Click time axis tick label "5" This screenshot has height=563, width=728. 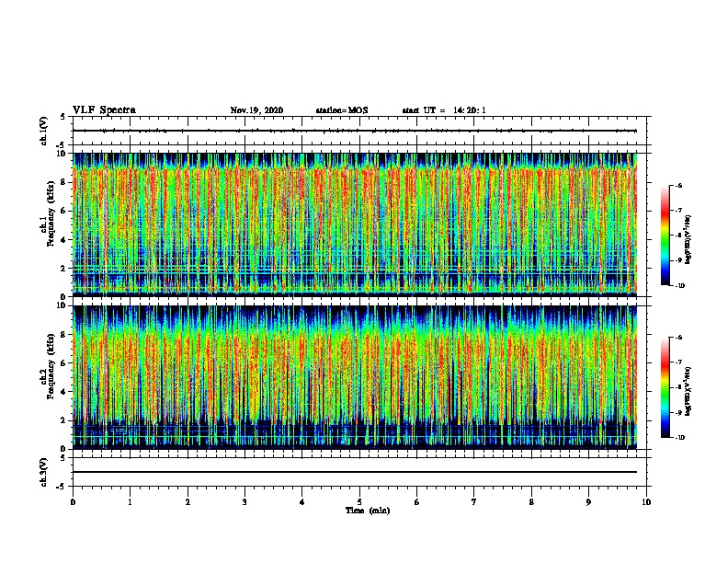[x=359, y=502]
